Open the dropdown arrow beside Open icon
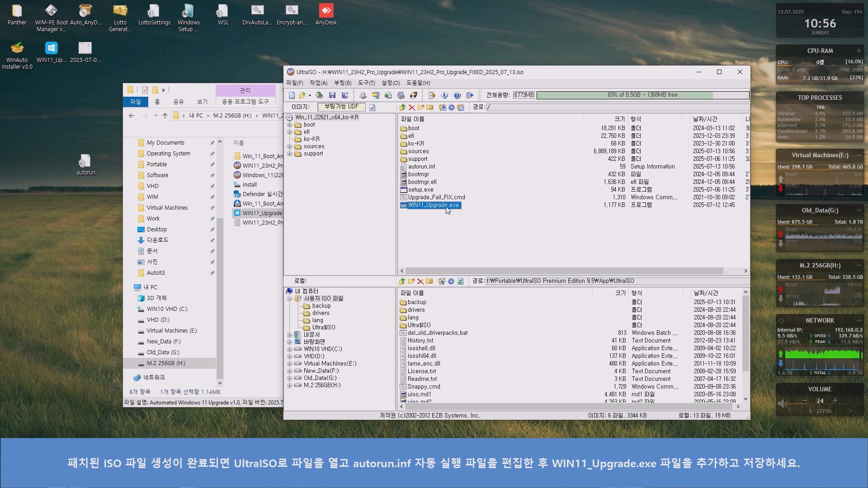This screenshot has height=488, width=868. tap(310, 95)
